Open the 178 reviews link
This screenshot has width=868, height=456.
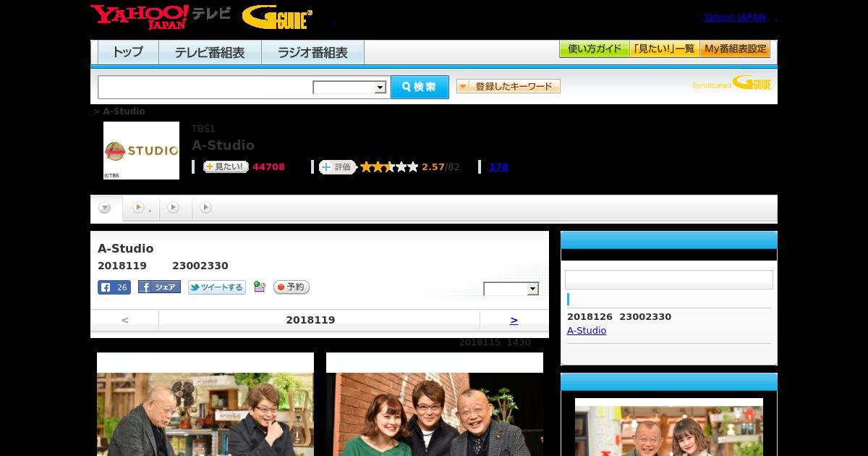(498, 167)
